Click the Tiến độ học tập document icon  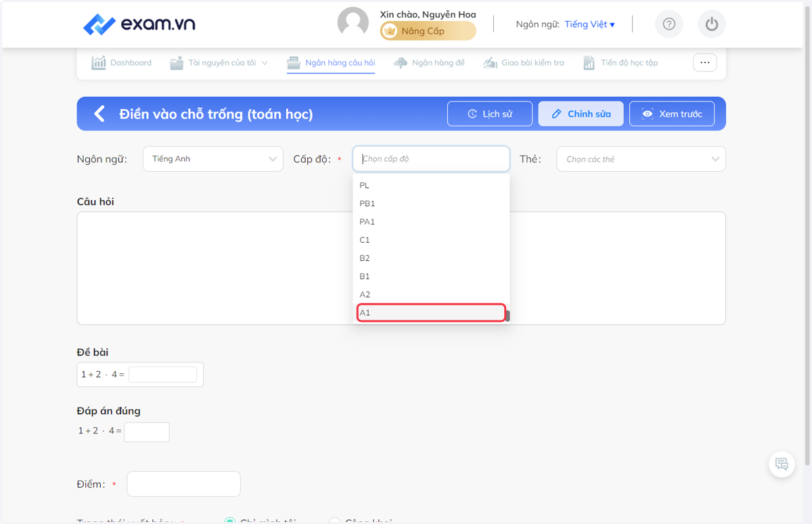pos(589,63)
